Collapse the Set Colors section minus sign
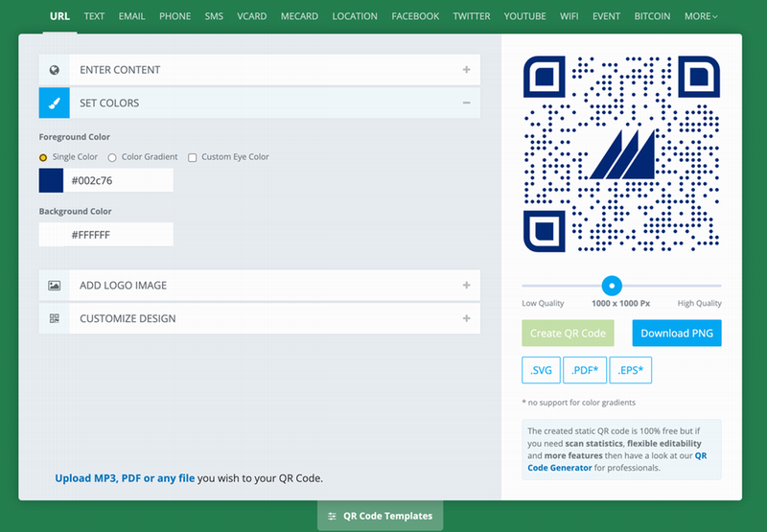This screenshot has width=767, height=532. click(x=466, y=103)
